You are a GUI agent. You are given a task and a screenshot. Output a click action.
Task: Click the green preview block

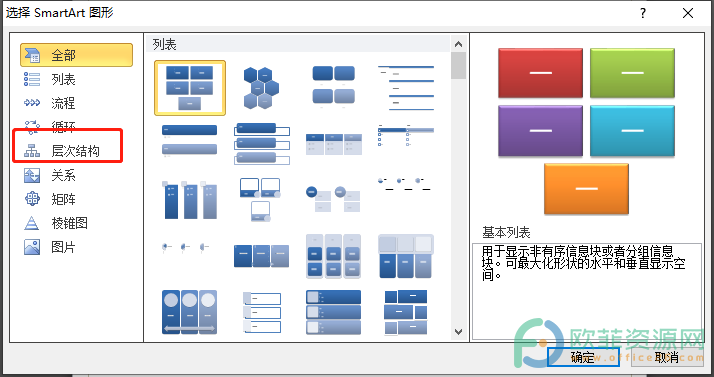pos(632,73)
